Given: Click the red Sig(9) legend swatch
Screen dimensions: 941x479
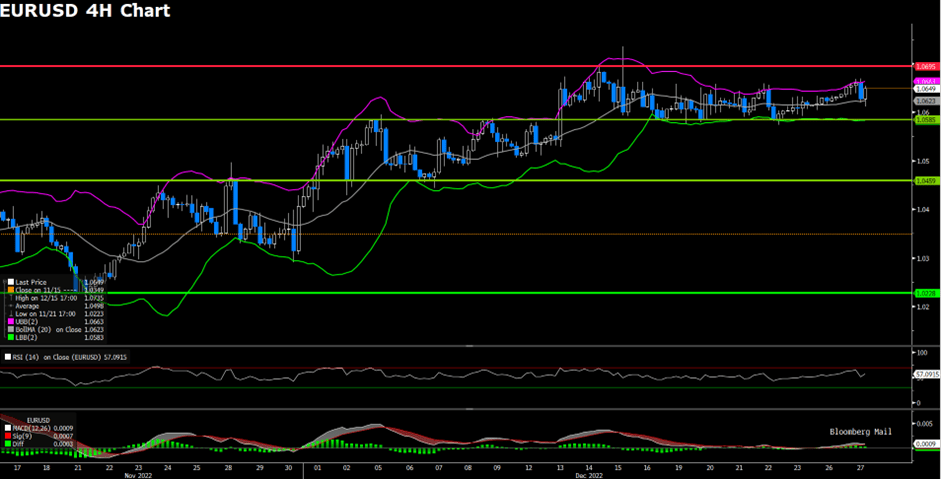Looking at the screenshot, I should click(x=9, y=436).
